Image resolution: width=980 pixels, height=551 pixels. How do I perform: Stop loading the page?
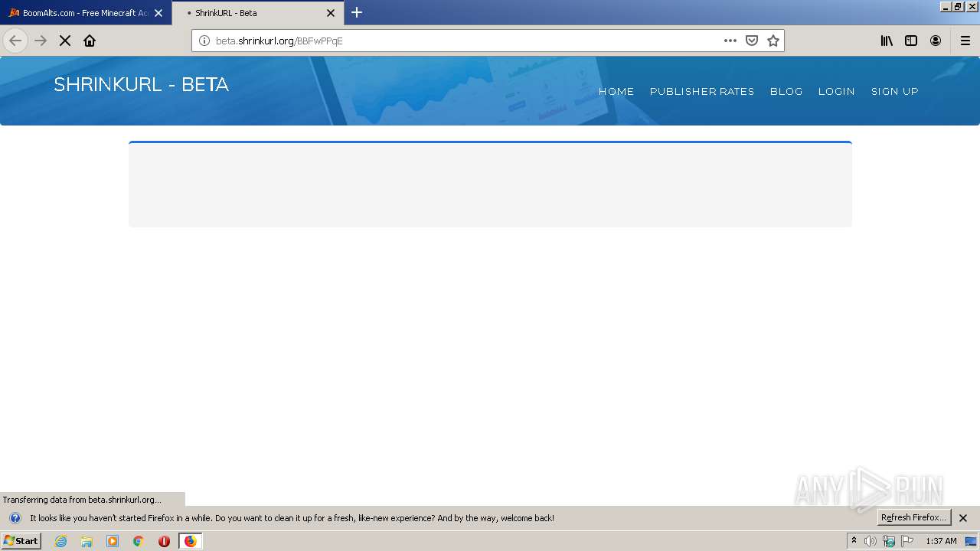pos(65,41)
